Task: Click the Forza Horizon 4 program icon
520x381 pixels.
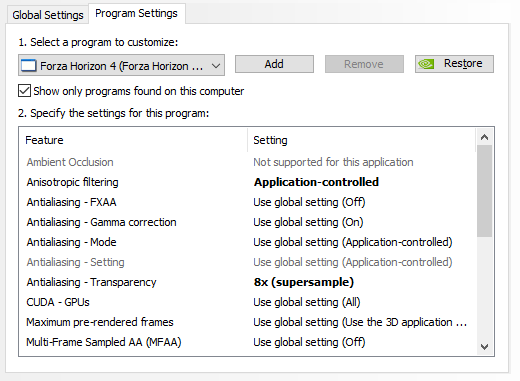Action: pyautogui.click(x=29, y=65)
